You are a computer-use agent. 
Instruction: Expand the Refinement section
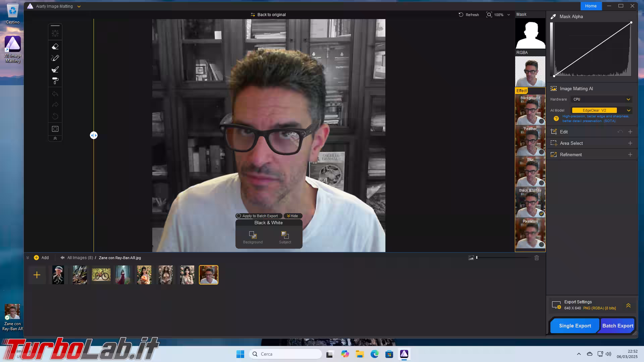click(x=630, y=155)
